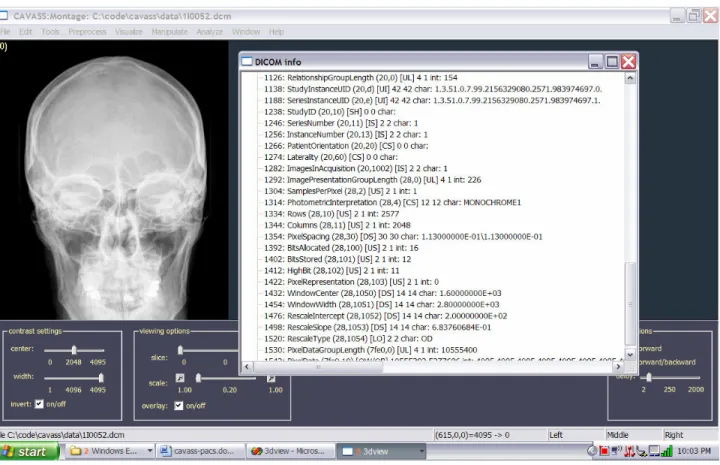The width and height of the screenshot is (720, 465).
Task: Select the WindowCenter row
Action: (x=382, y=293)
